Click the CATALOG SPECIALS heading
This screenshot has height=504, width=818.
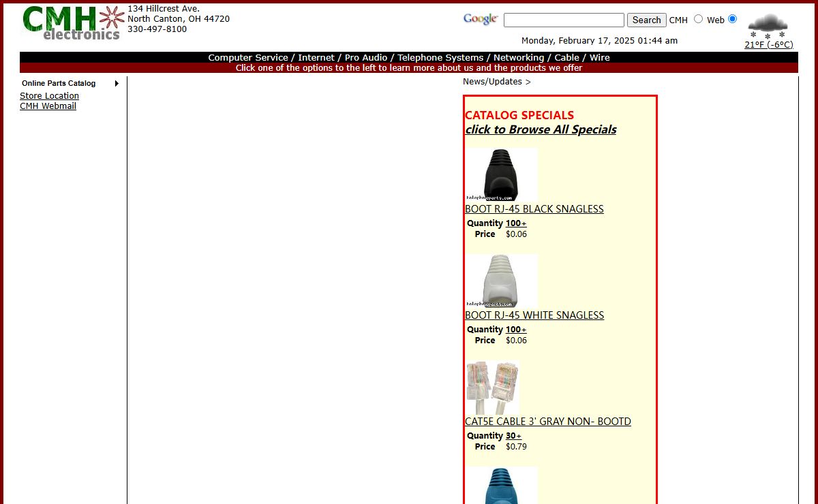[x=519, y=115]
